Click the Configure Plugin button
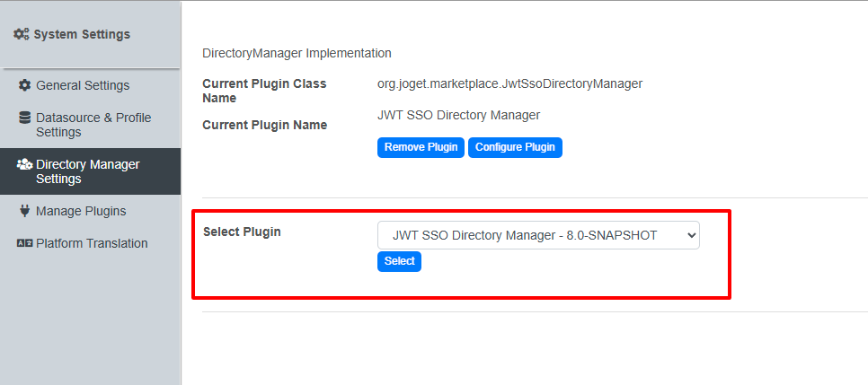 point(515,147)
